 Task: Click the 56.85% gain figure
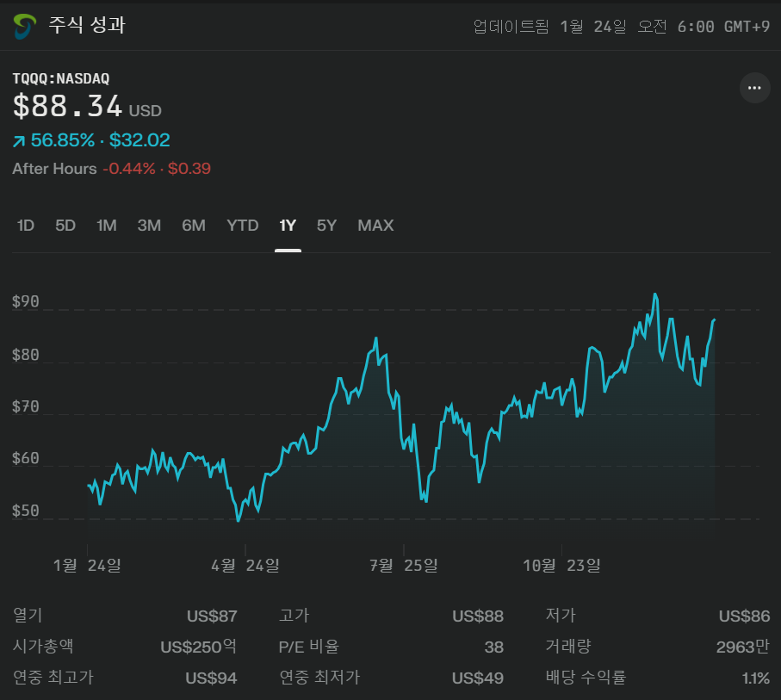pos(63,140)
